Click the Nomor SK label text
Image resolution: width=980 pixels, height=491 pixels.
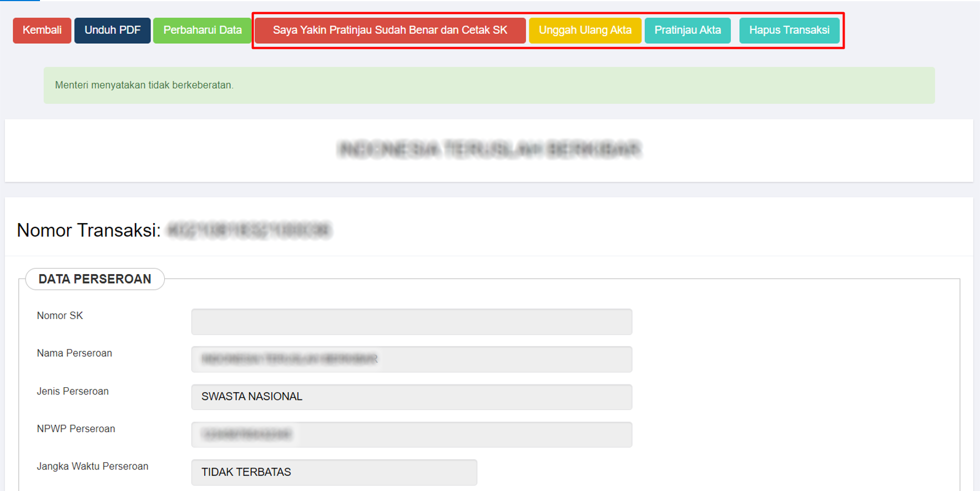(x=60, y=316)
